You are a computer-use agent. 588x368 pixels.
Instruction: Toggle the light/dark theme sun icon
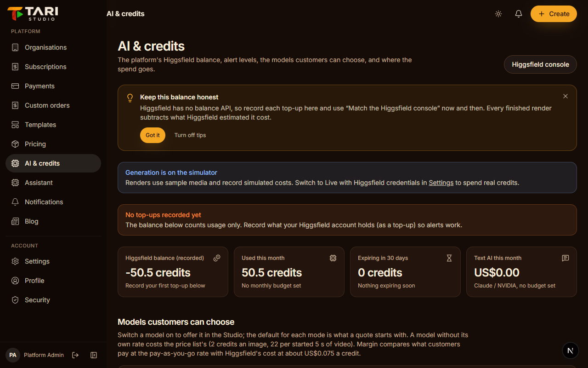coord(498,14)
